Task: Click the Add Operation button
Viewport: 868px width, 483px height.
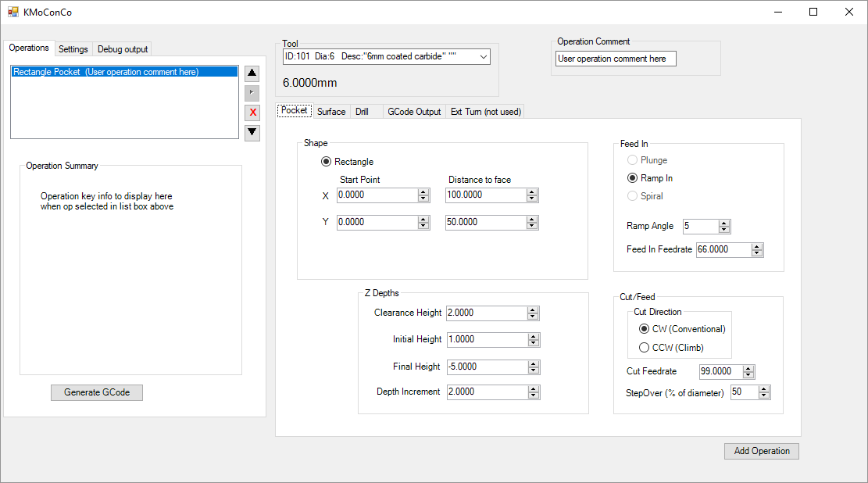Action: [762, 451]
